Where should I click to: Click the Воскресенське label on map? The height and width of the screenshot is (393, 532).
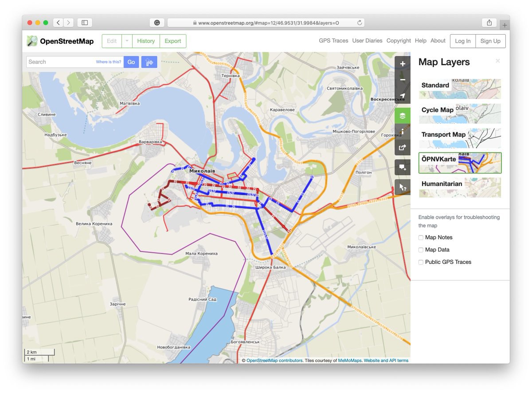coord(387,99)
